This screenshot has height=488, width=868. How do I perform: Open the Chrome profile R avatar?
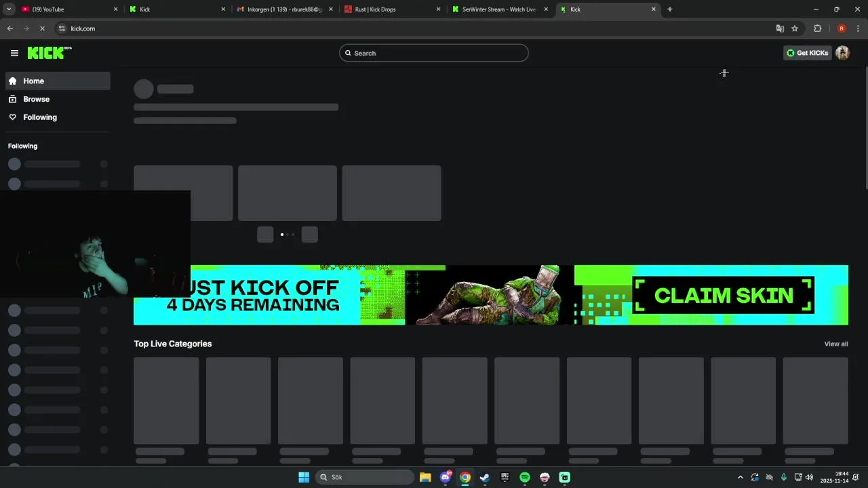tap(842, 28)
